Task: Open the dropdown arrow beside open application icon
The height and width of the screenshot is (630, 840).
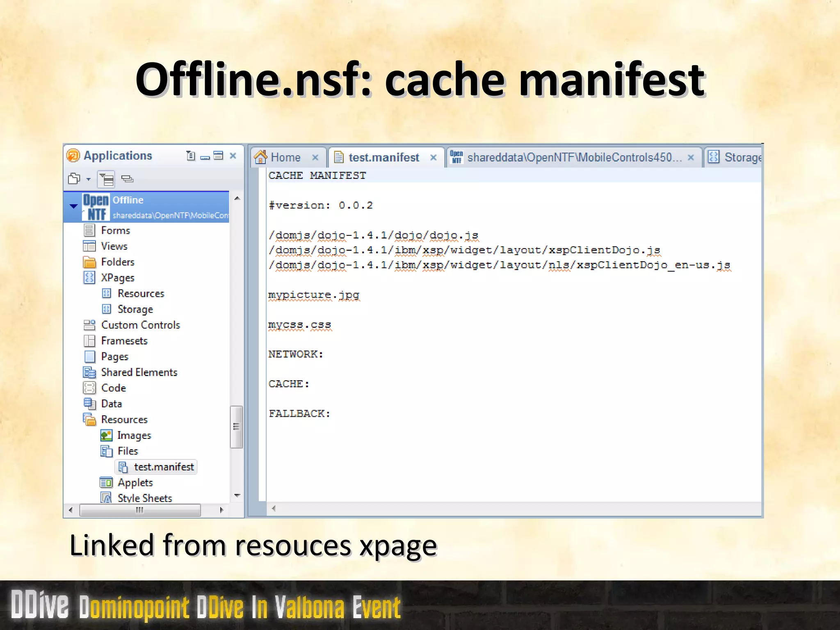Action: click(88, 179)
